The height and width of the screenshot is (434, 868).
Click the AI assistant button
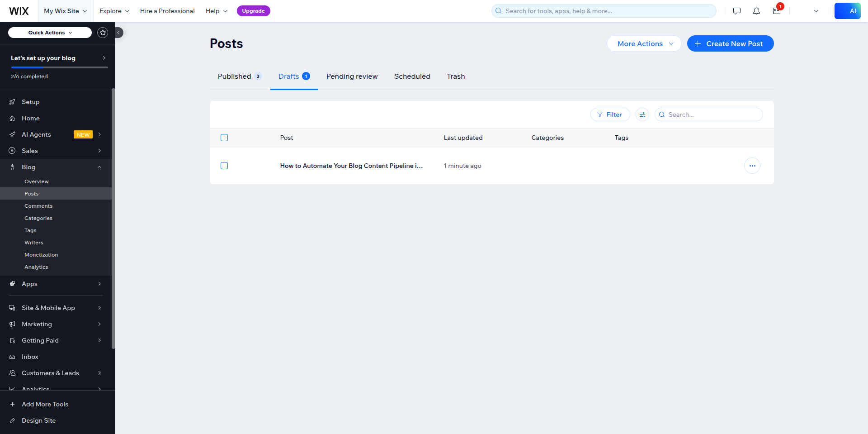pos(848,11)
